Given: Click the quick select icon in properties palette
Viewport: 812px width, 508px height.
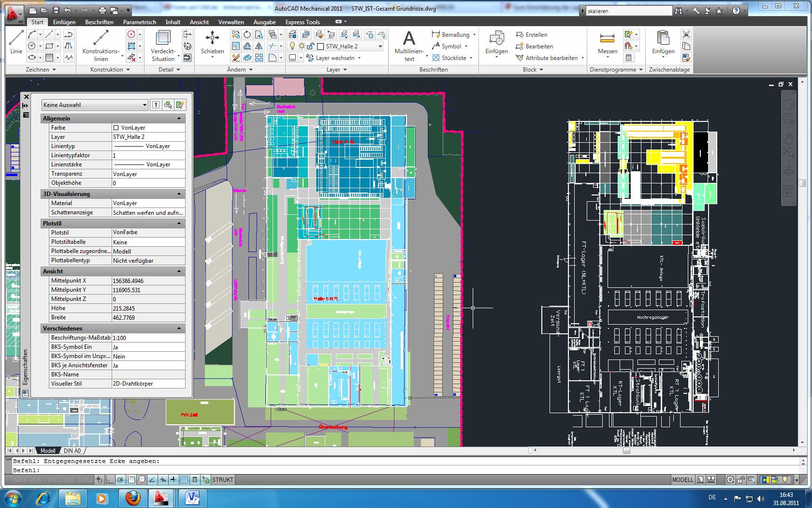Looking at the screenshot, I should 180,105.
